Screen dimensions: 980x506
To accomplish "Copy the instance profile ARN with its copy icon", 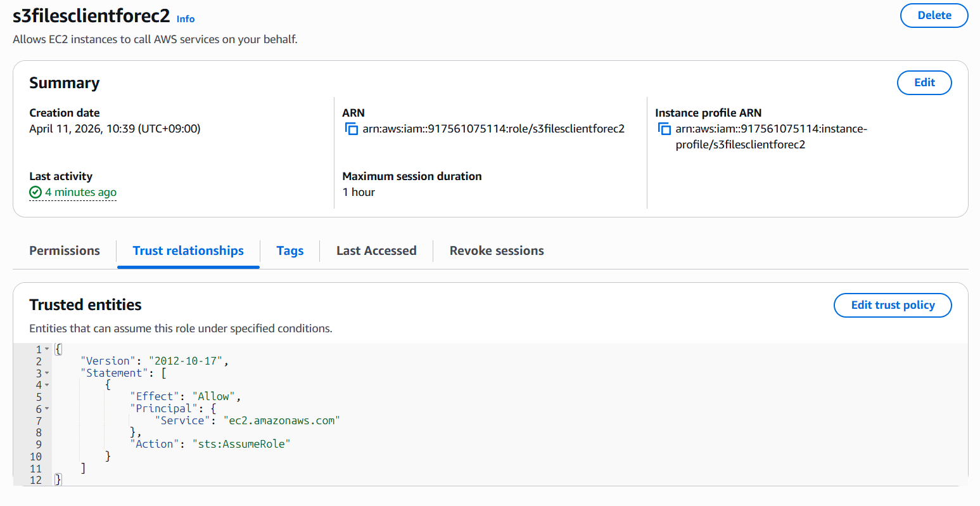I will 664,129.
